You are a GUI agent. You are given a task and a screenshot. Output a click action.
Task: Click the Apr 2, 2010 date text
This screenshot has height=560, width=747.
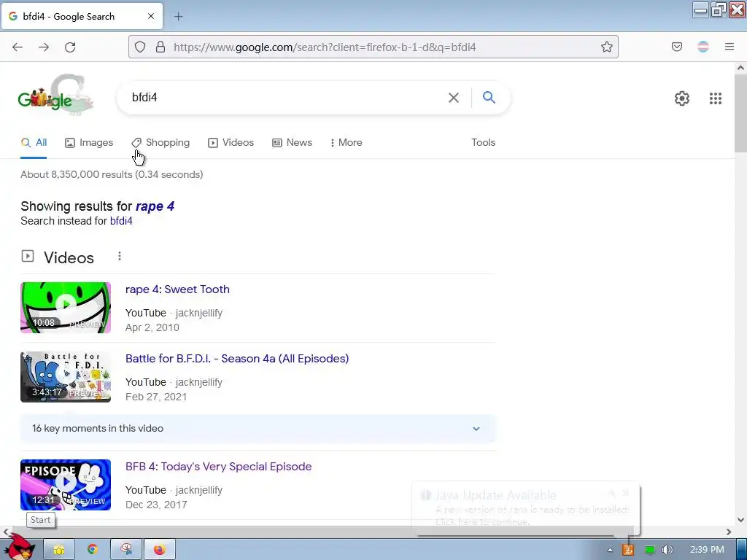point(152,327)
